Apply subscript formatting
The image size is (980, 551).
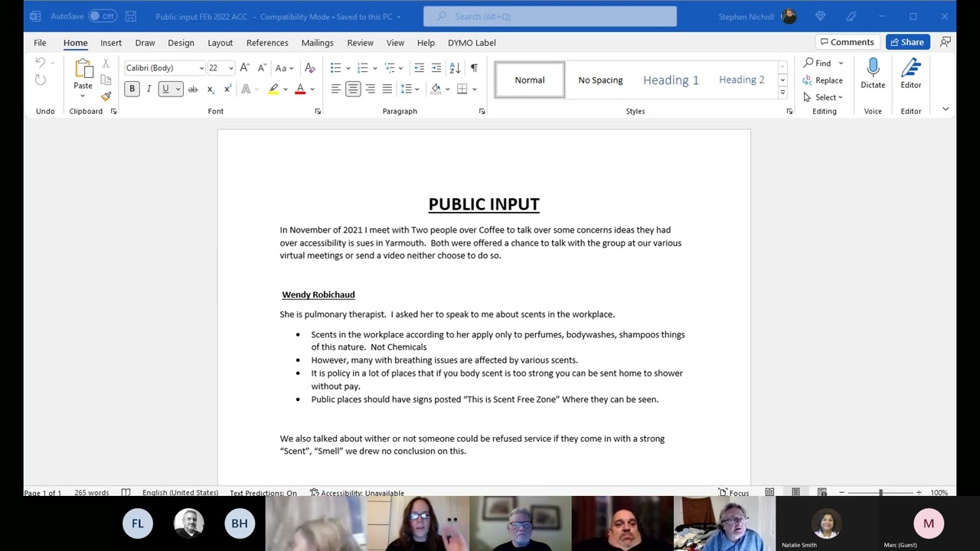click(211, 90)
